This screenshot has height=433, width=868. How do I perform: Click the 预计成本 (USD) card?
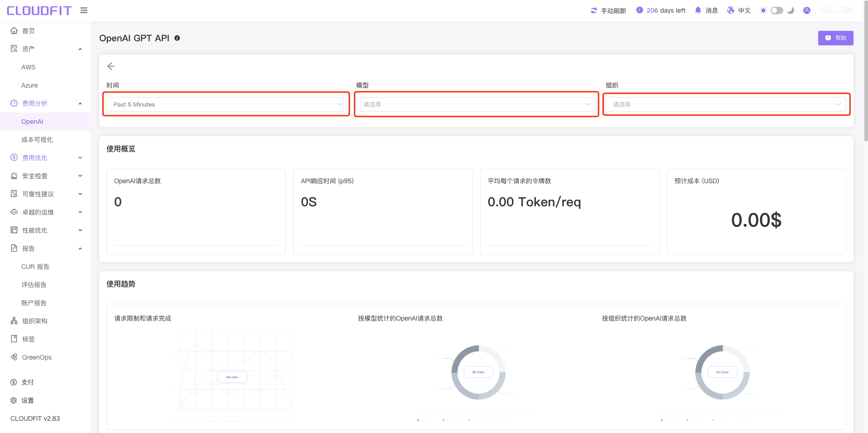point(756,212)
